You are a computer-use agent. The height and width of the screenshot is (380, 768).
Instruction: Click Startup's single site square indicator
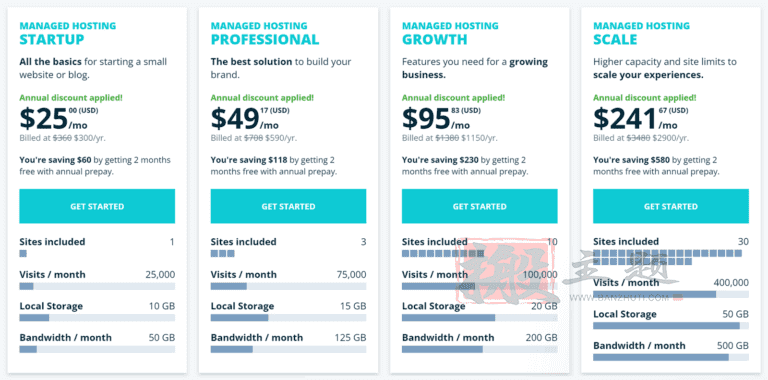point(23,254)
